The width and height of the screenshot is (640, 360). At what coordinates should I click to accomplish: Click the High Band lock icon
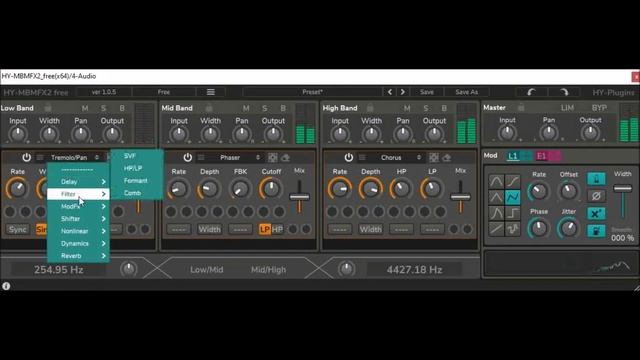370,108
